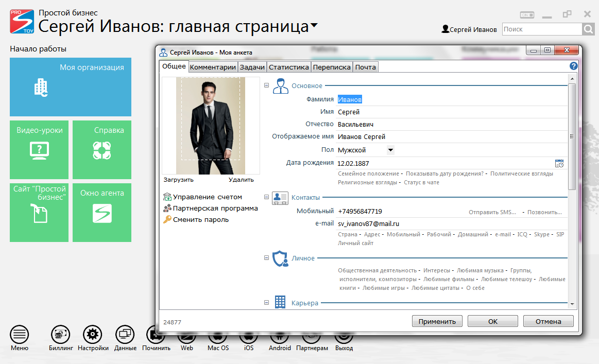This screenshot has height=364, width=599.
Task: Open the Сайт "Простой бизнес" tile
Action: tap(39, 212)
